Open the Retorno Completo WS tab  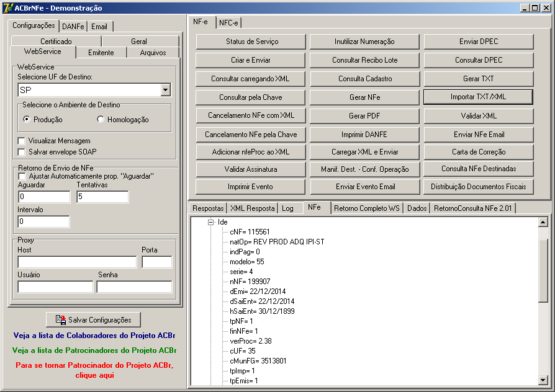click(x=367, y=208)
